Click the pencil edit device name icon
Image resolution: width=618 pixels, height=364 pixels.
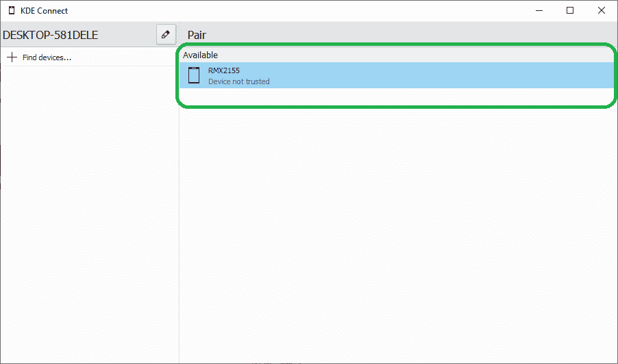pyautogui.click(x=166, y=35)
